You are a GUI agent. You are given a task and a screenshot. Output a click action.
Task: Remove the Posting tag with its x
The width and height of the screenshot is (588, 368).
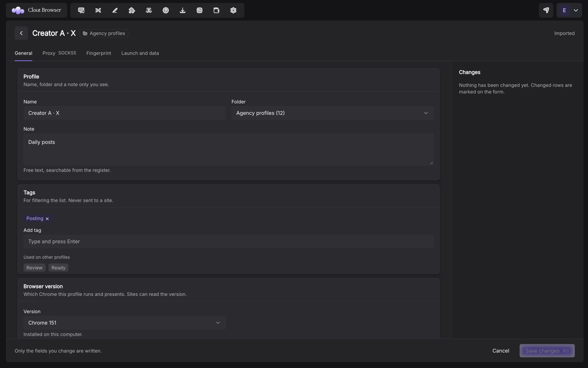(x=47, y=219)
